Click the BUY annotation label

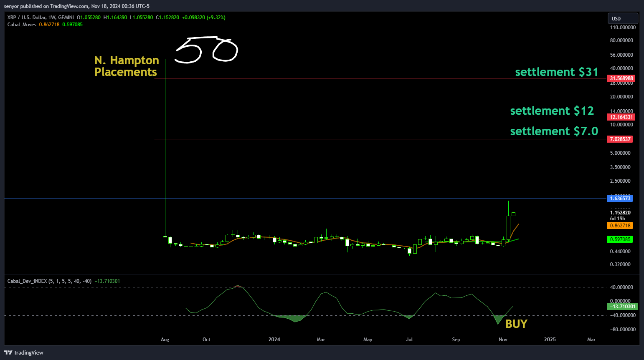516,324
